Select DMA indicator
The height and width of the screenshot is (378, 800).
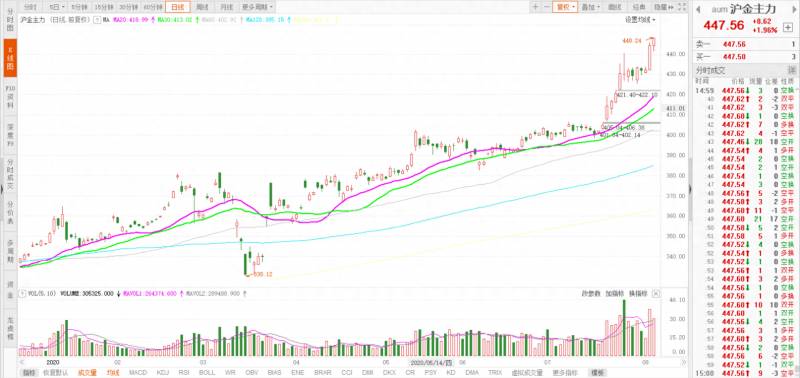click(x=472, y=373)
